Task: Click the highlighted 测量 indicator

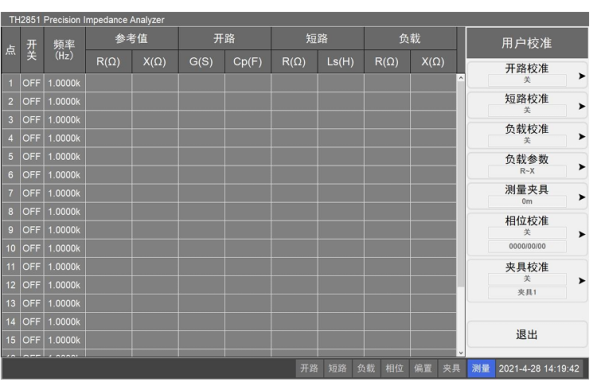Action: (x=481, y=368)
